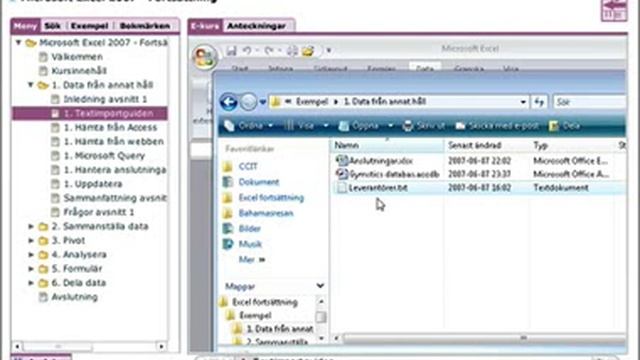
Task: Collapse the Microsoft Excel 2007 root node
Action: click(x=18, y=42)
